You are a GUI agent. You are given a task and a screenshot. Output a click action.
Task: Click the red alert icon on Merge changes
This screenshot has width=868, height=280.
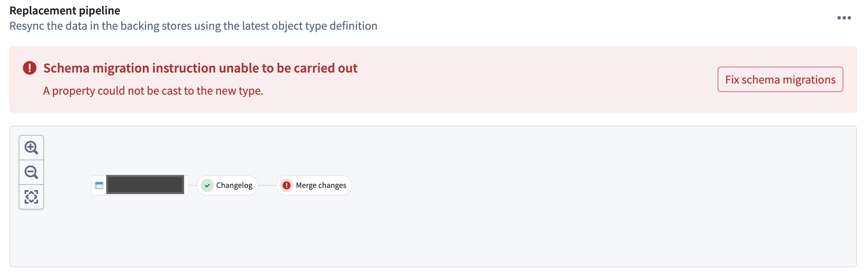287,185
